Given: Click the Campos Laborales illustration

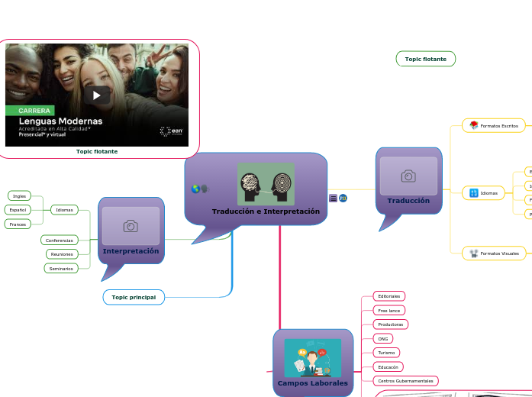Looking at the screenshot, I should coord(313,358).
